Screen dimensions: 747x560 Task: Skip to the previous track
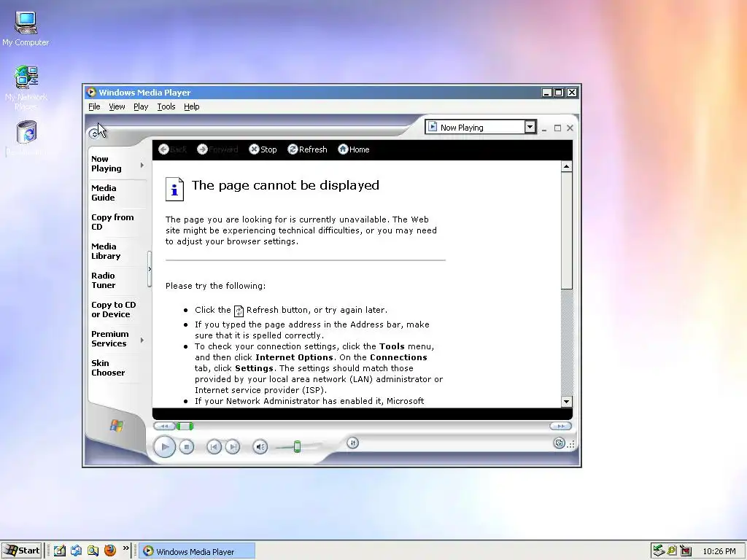coord(214,447)
